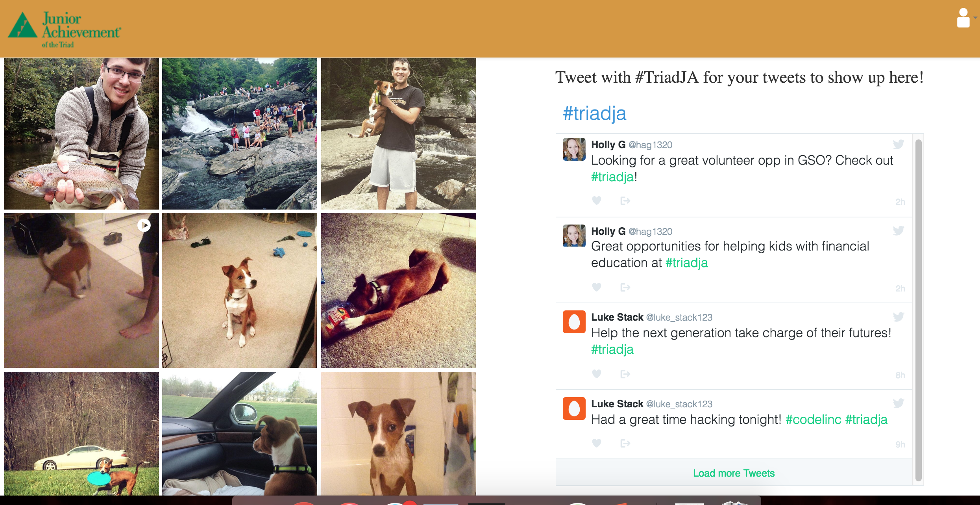The height and width of the screenshot is (505, 980).
Task: Go to Junior Achievement home logo
Action: 65,30
